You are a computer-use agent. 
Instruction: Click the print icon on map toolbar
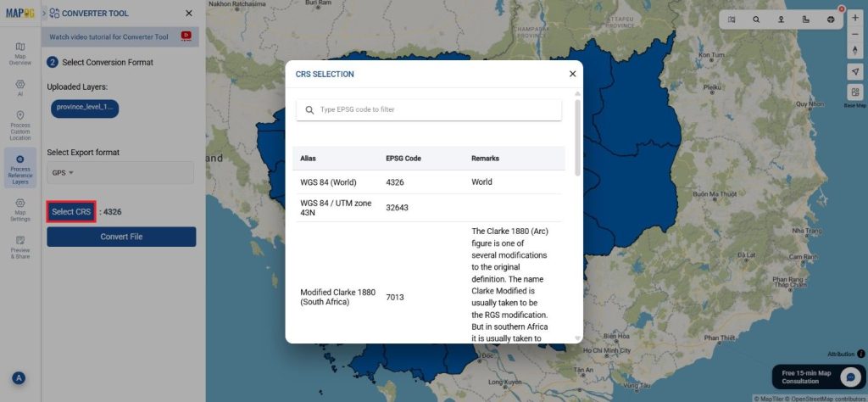click(831, 20)
